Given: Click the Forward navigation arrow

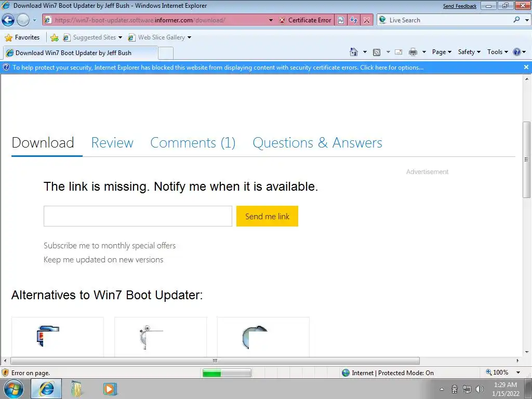Looking at the screenshot, I should (x=23, y=20).
